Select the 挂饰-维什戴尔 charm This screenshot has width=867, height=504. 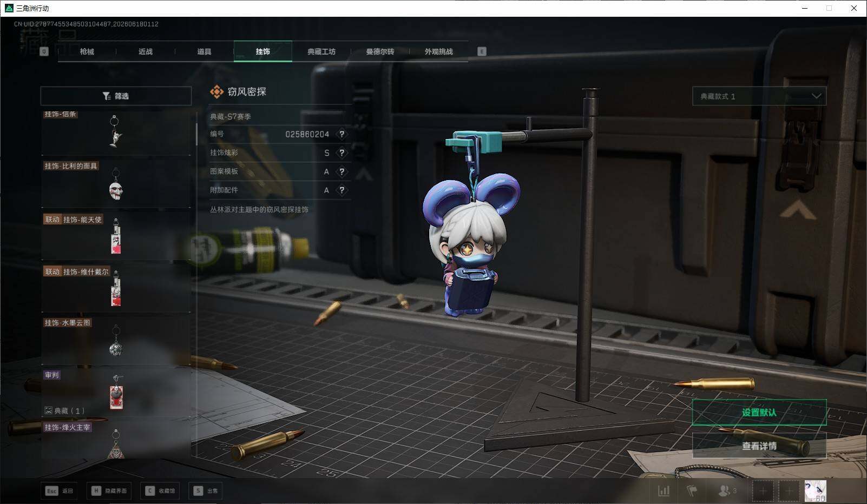tap(116, 288)
